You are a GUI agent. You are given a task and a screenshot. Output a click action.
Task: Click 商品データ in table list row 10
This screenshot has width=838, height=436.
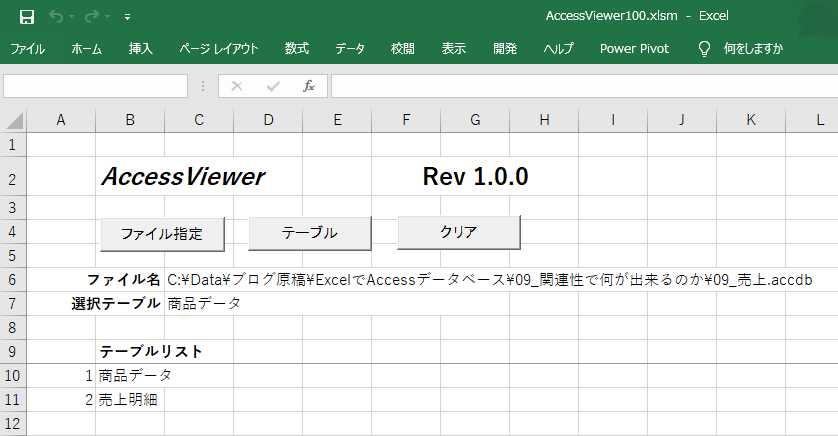point(135,376)
